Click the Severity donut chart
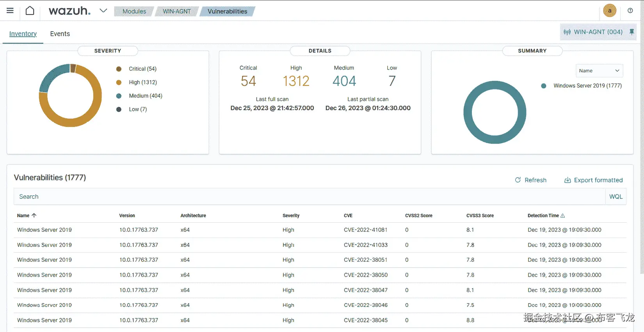 tap(70, 95)
